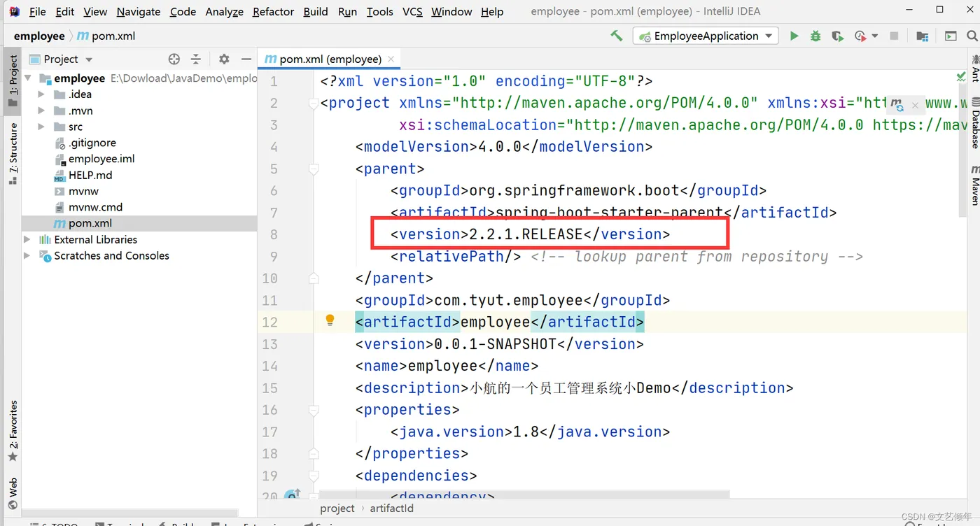Screen dimensions: 980x526
Task: Expand Scratches and Consoles node
Action: pyautogui.click(x=28, y=255)
